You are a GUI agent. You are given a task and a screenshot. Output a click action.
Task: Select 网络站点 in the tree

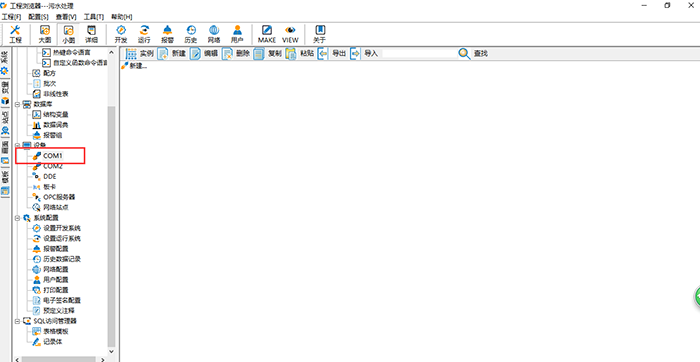[50, 207]
